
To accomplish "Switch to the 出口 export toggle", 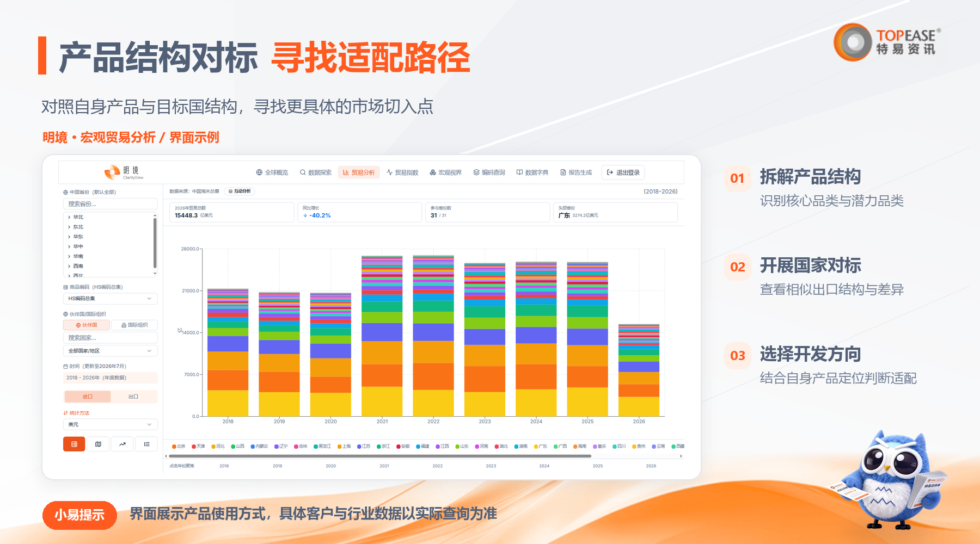I will (133, 397).
